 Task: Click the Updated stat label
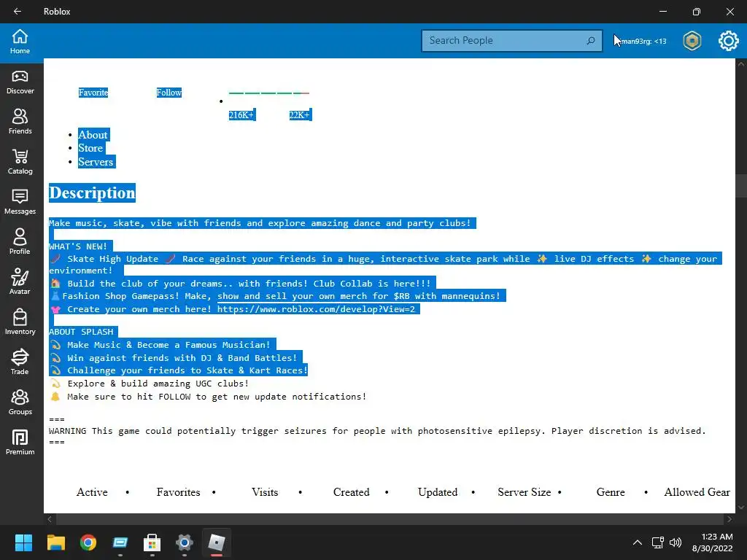438,492
